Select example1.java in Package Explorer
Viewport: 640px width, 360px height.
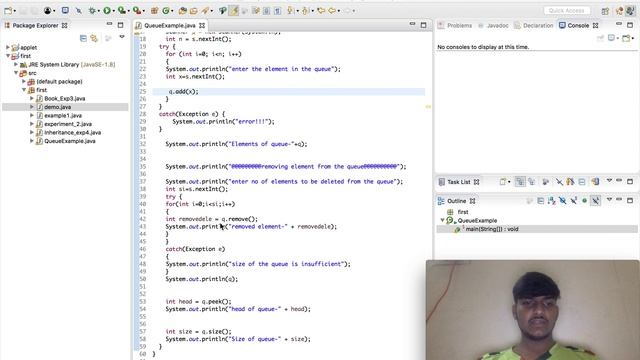coord(63,116)
